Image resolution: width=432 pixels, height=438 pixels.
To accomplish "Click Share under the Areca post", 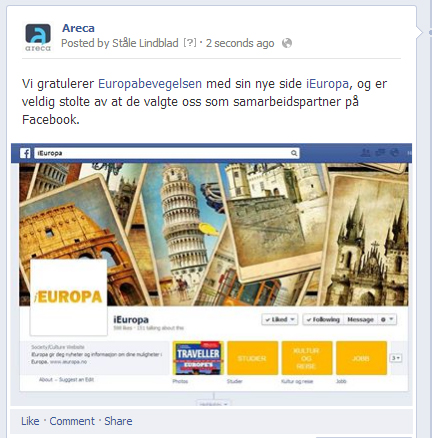I will 118,421.
